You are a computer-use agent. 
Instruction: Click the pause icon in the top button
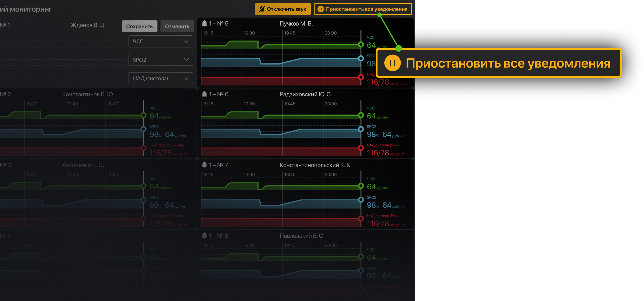(321, 9)
